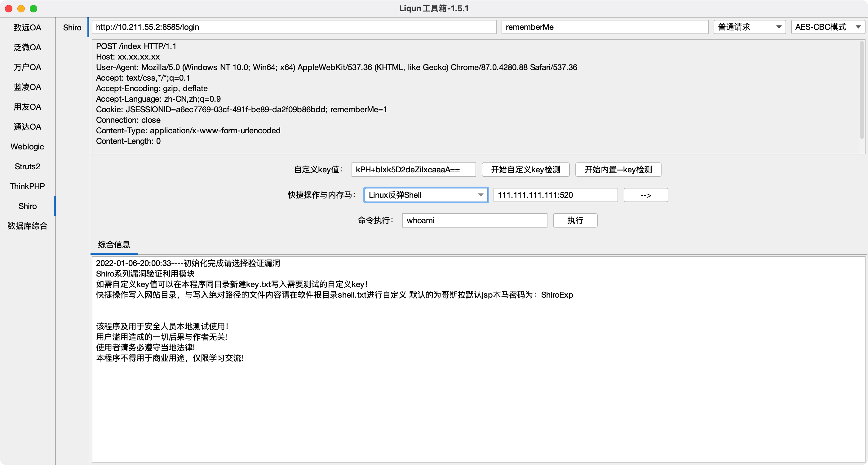This screenshot has height=465, width=868.
Task: Select the 综合信息 output tab
Action: pyautogui.click(x=114, y=245)
